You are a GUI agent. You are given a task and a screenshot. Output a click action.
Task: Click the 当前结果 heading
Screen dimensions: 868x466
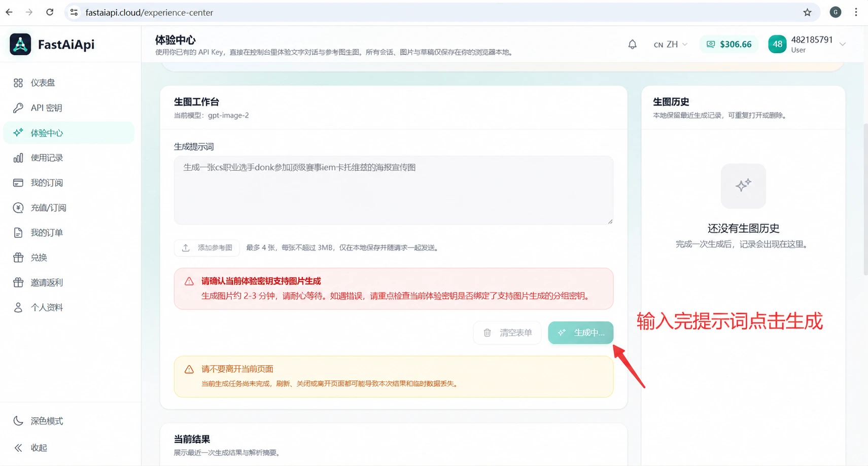192,439
